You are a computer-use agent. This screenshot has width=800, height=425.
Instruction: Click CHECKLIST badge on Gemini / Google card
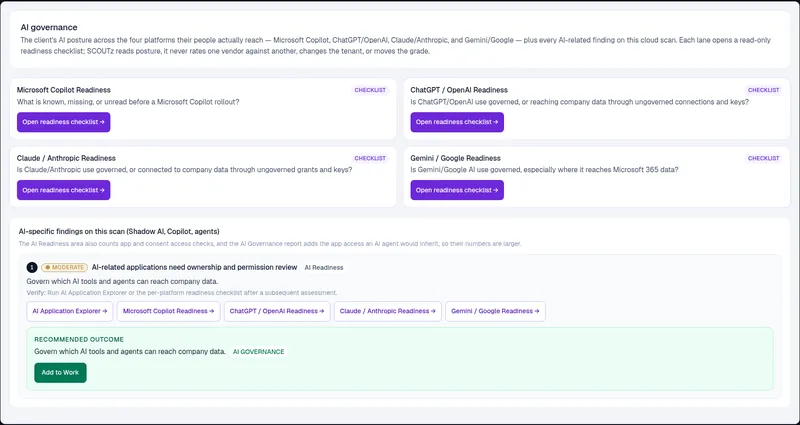tap(764, 159)
